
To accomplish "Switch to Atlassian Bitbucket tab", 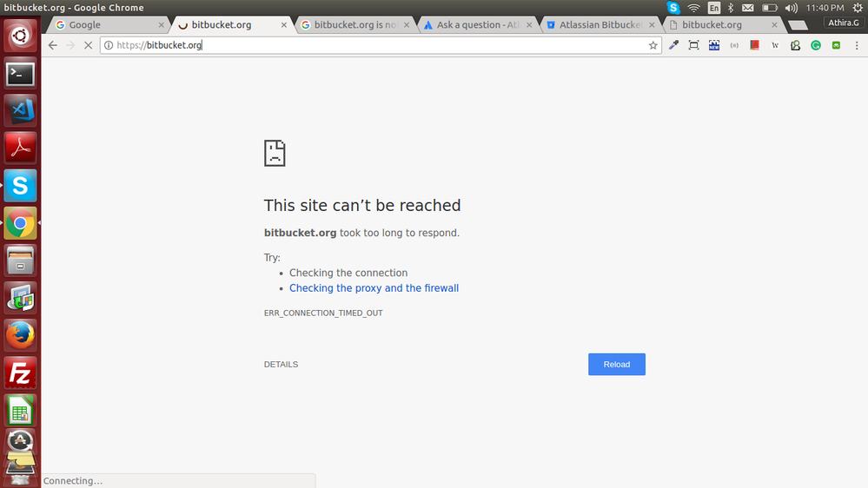I will pyautogui.click(x=600, y=25).
